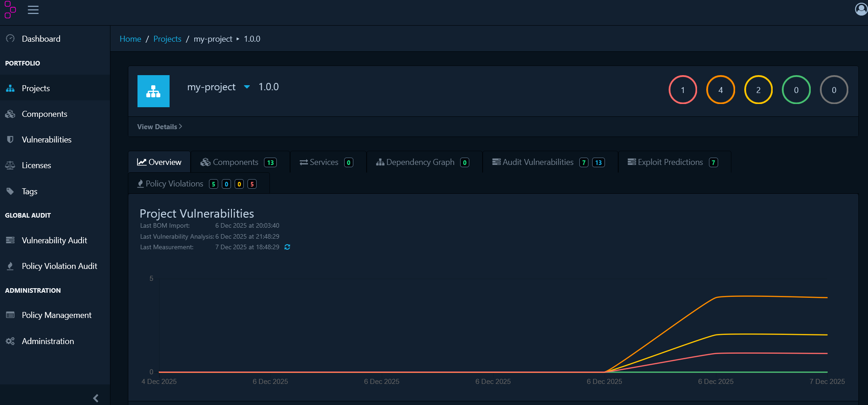Click the Administration gears icon
Screen dimensions: 868x405
[10, 341]
